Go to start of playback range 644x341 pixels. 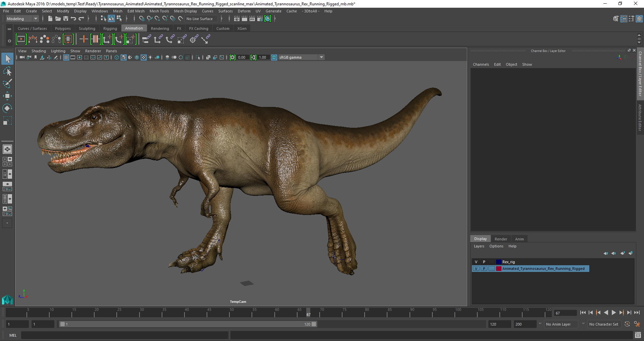pos(583,312)
